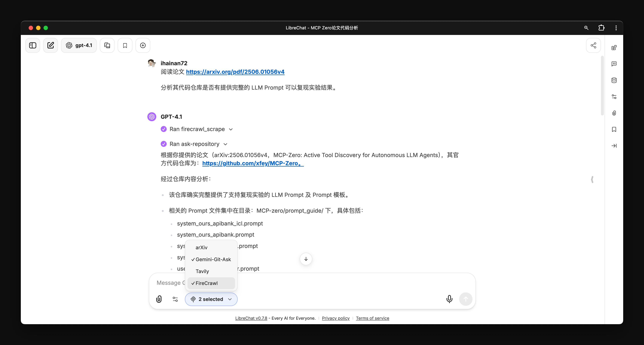Click system_ours_apibank_icl.prompt list item
Image resolution: width=644 pixels, height=345 pixels.
[220, 223]
